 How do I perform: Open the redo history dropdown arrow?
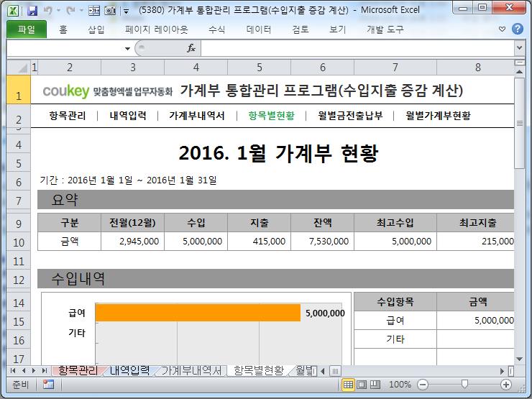point(81,11)
